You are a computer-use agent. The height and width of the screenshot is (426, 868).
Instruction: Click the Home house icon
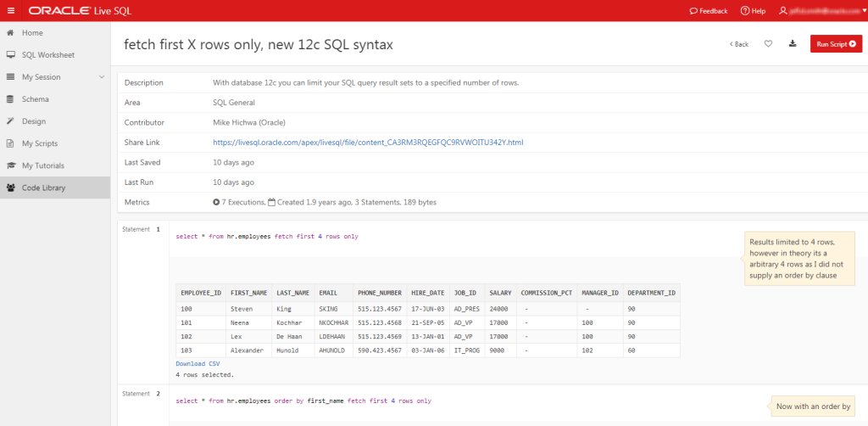tap(10, 33)
